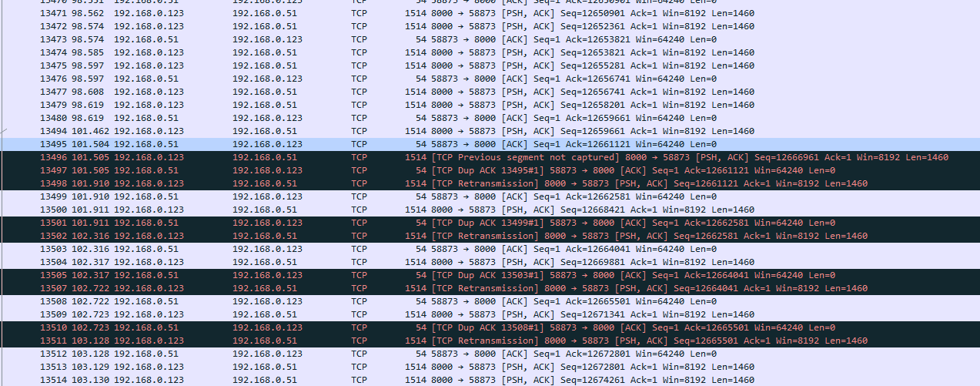Select packet 13508 at time 102.722
Image resolution: width=980 pixels, height=386 pixels.
click(x=493, y=301)
